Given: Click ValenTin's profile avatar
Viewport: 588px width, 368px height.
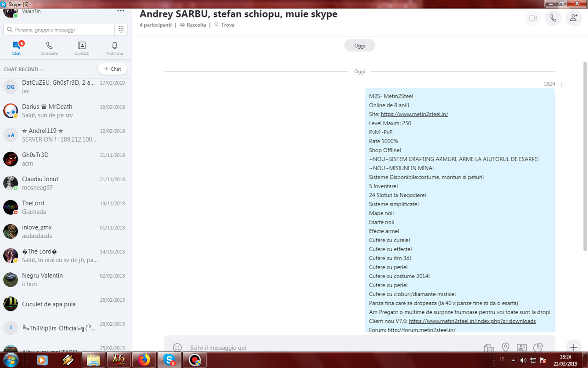Looking at the screenshot, I should point(10,12).
